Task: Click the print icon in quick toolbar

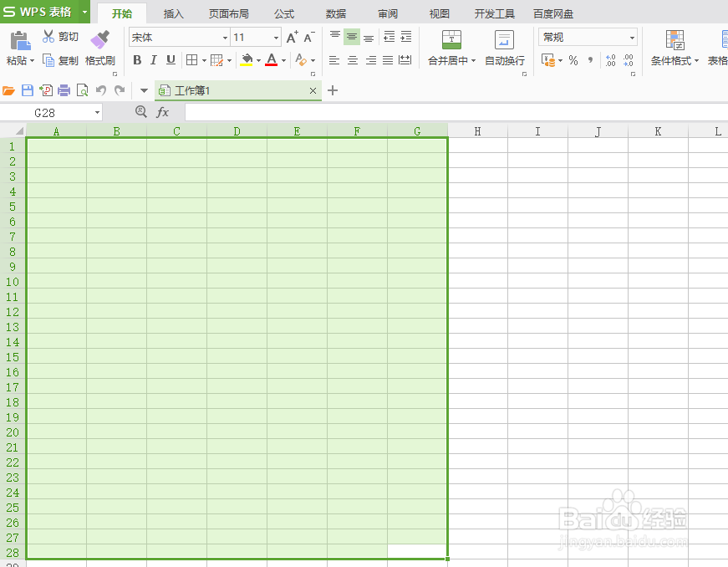Action: [x=64, y=90]
